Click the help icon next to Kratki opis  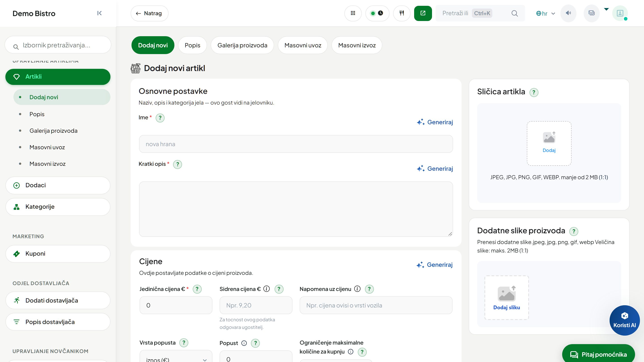[x=178, y=164]
